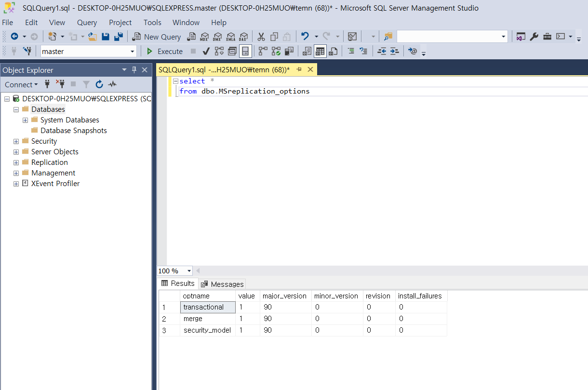Comment out selected lines icon

351,51
